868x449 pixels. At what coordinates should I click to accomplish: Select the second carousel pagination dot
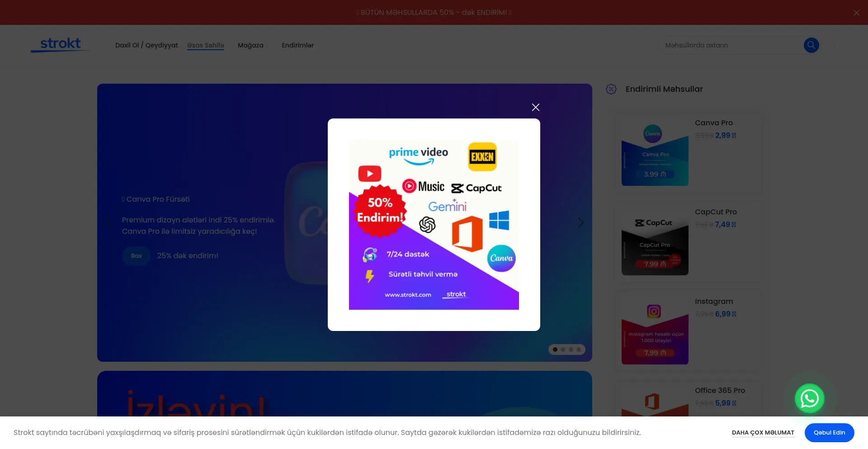pos(563,350)
